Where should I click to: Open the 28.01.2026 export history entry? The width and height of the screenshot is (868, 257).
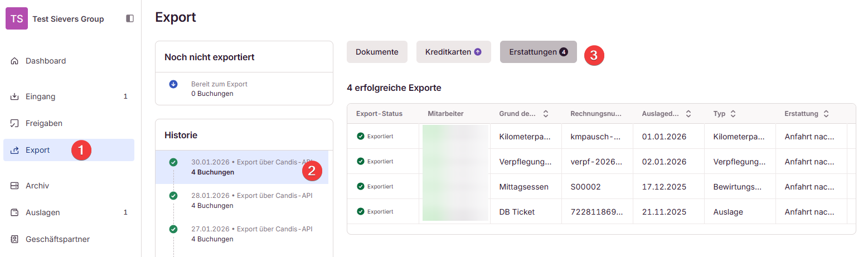click(x=251, y=200)
